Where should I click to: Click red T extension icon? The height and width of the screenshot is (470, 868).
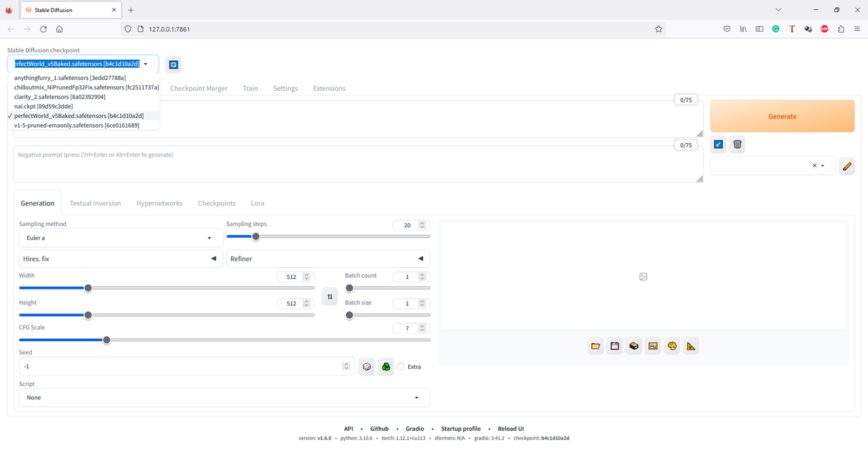[x=792, y=29]
